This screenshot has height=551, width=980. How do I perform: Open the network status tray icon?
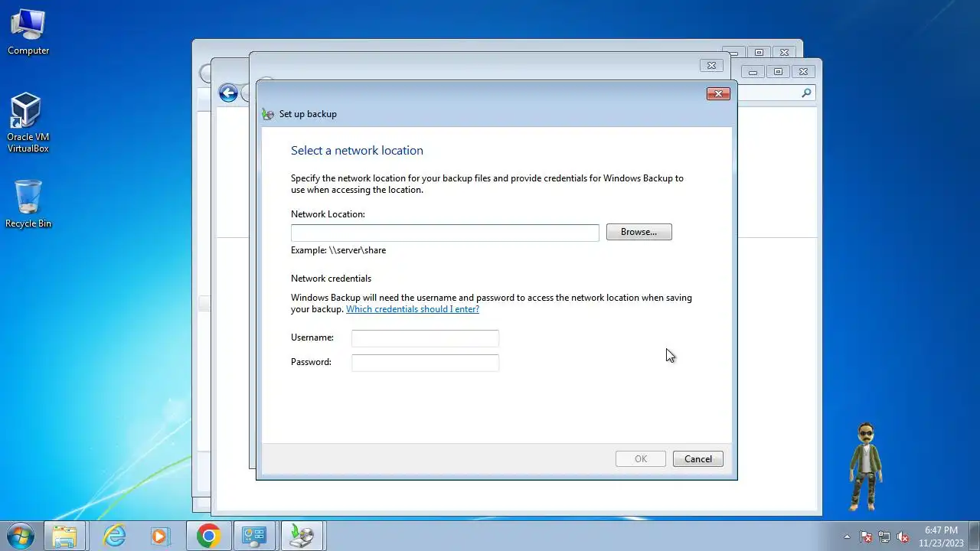click(x=884, y=536)
